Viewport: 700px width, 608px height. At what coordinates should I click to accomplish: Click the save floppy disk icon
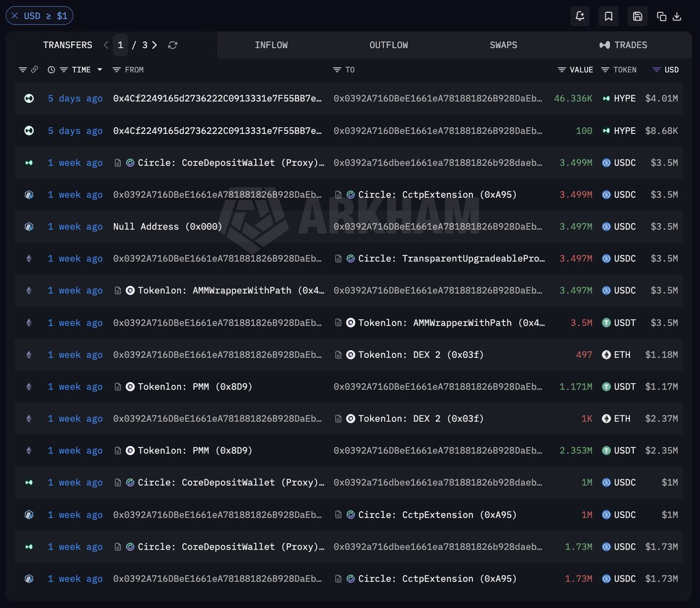coord(638,16)
